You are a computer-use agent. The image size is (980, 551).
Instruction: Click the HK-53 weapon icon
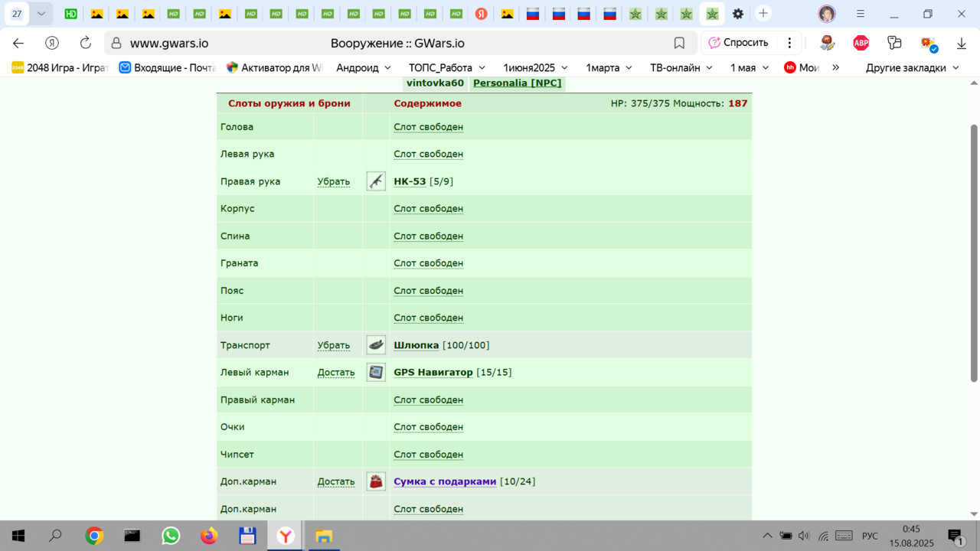pyautogui.click(x=376, y=181)
